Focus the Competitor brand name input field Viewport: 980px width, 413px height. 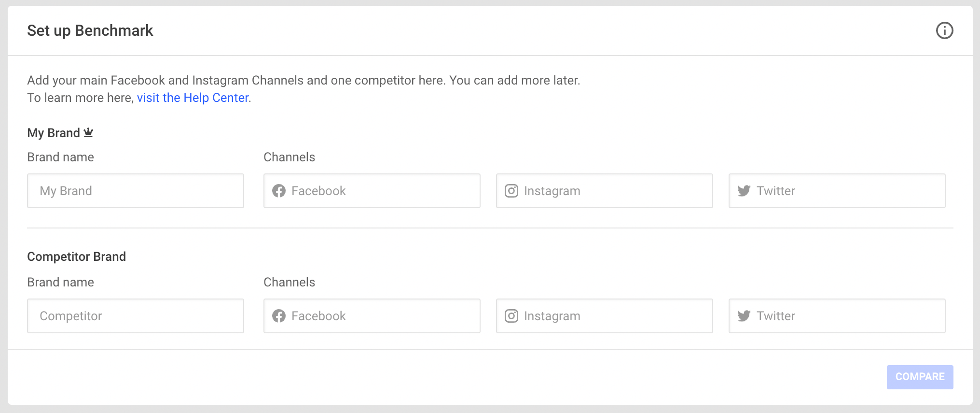[136, 316]
